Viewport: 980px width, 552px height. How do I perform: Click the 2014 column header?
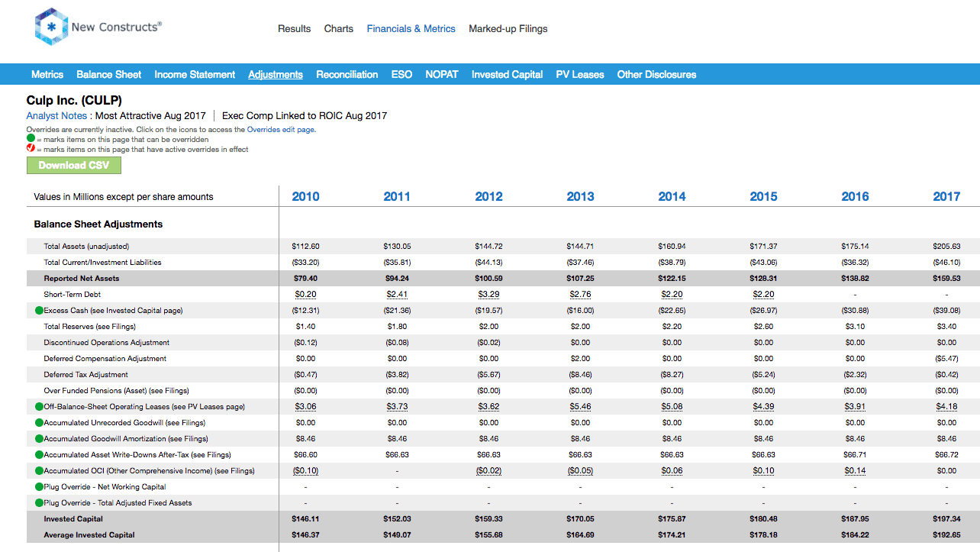tap(672, 196)
